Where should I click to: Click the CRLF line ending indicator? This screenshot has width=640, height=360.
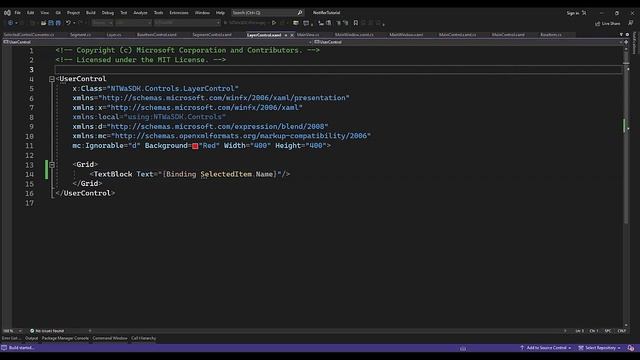tap(622, 331)
